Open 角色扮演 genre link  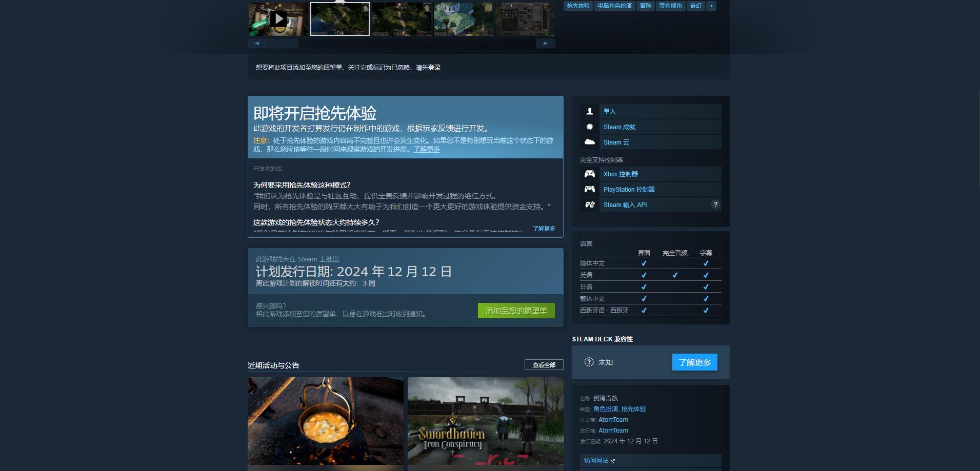click(606, 409)
